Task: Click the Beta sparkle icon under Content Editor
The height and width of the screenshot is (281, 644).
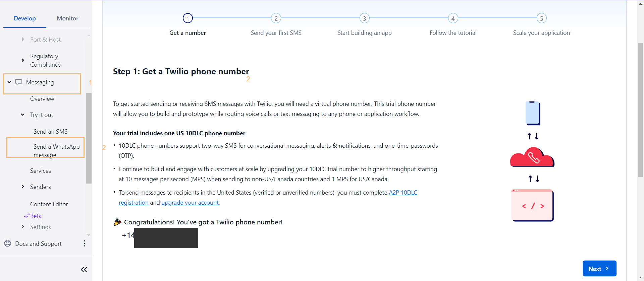Action: [27, 216]
